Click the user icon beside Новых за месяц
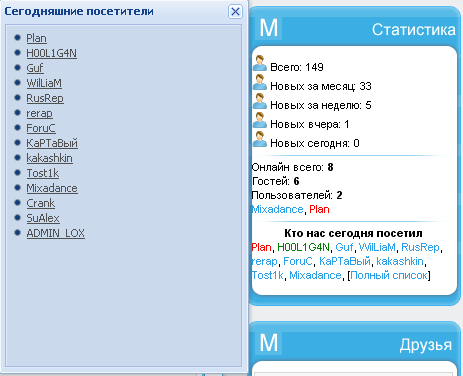This screenshot has width=463, height=376. (260, 82)
